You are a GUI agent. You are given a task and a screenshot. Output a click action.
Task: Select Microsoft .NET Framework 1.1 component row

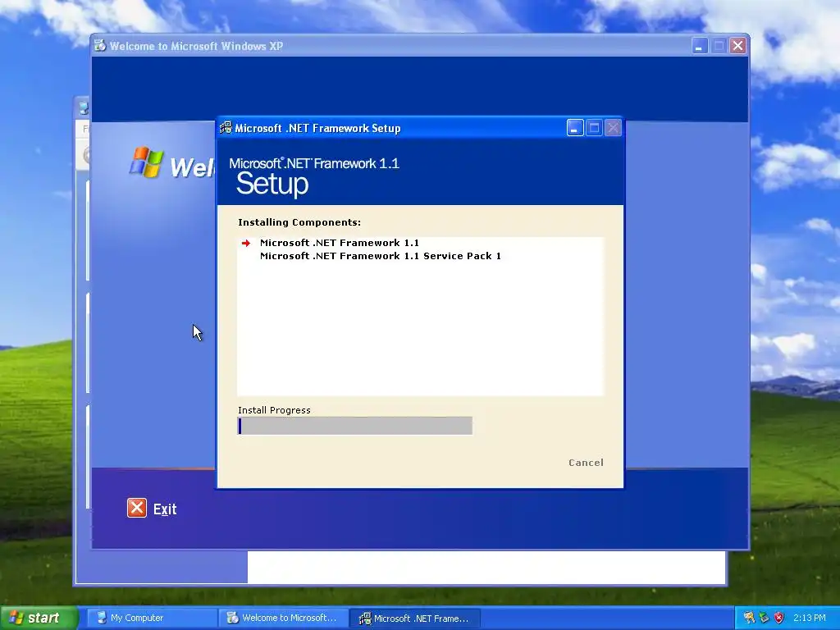340,243
